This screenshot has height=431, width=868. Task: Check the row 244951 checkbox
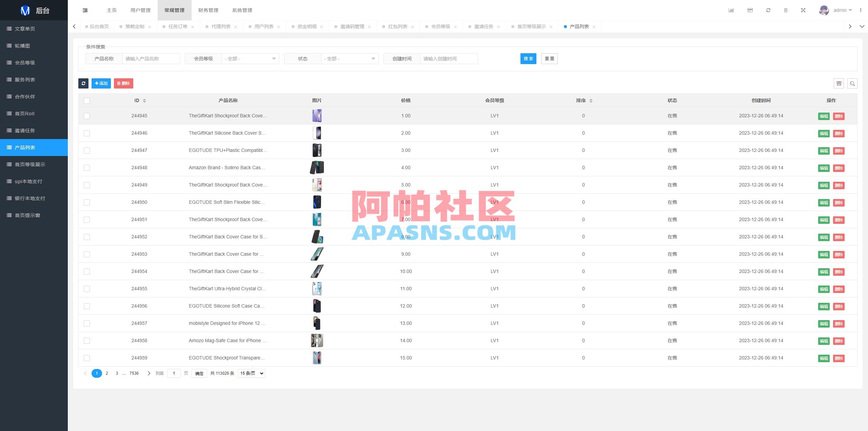point(87,220)
